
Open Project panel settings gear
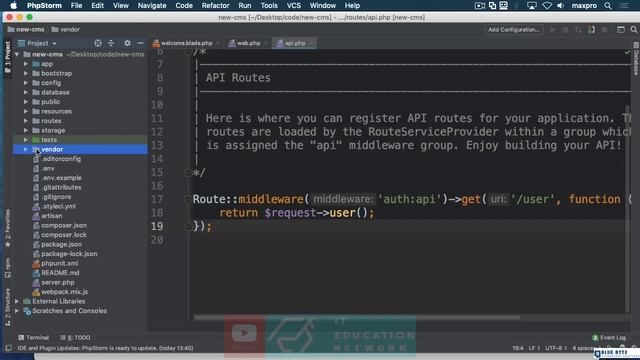pos(127,43)
